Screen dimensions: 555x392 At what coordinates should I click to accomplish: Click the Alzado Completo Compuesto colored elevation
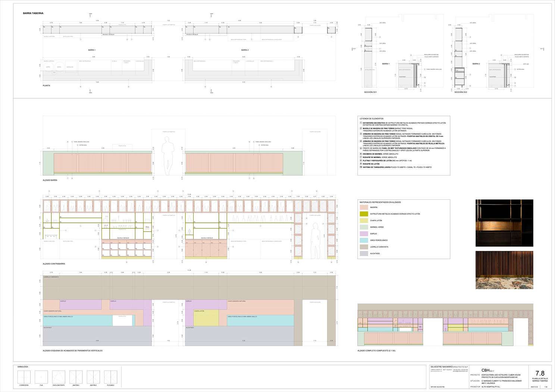(445, 325)
